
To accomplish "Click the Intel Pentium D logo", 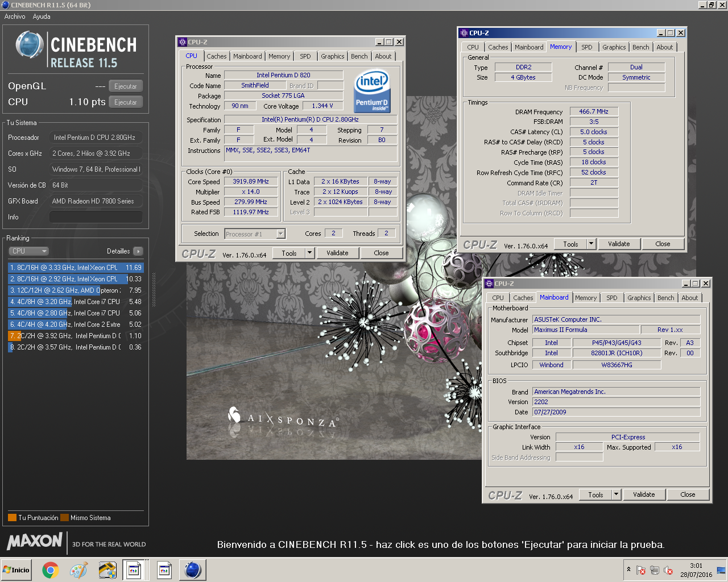I will tap(372, 91).
